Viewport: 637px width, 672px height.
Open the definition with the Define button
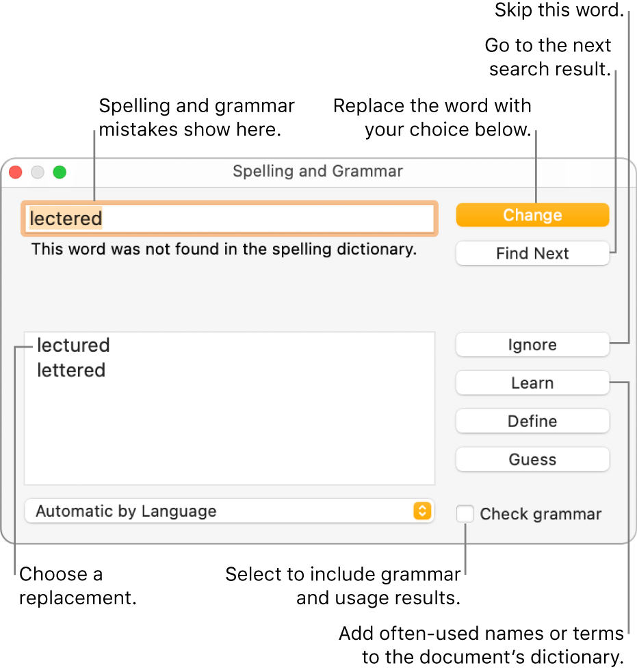(532, 421)
